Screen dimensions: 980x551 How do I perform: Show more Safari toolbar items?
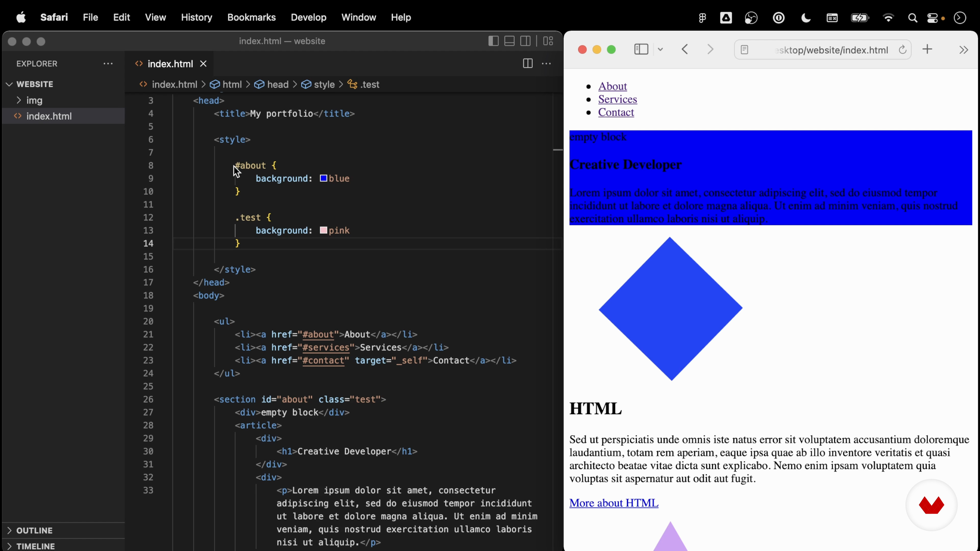[x=963, y=50]
